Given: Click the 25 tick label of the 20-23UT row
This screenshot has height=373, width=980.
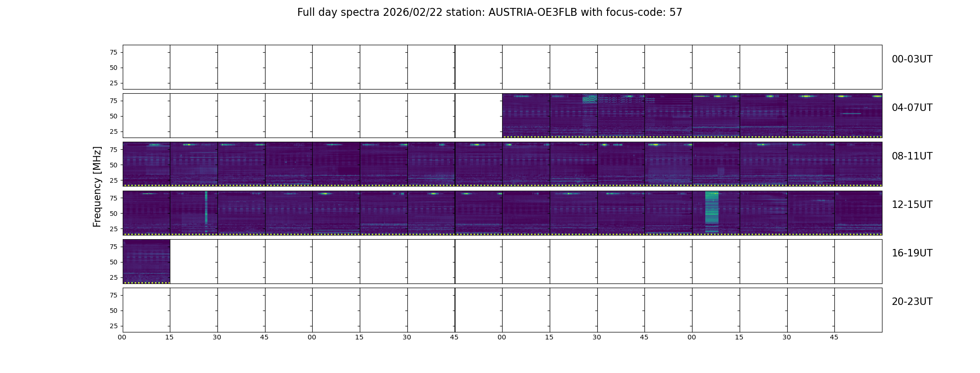Looking at the screenshot, I should [113, 326].
